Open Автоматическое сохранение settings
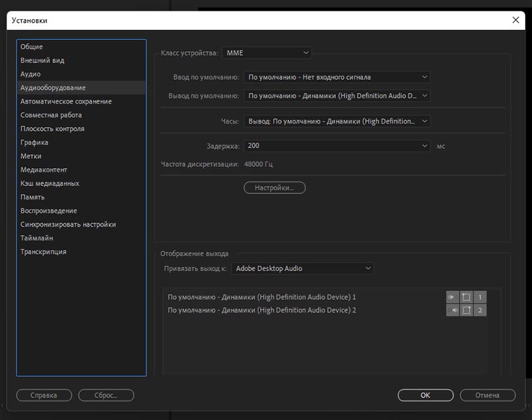532x420 pixels. tap(81, 102)
